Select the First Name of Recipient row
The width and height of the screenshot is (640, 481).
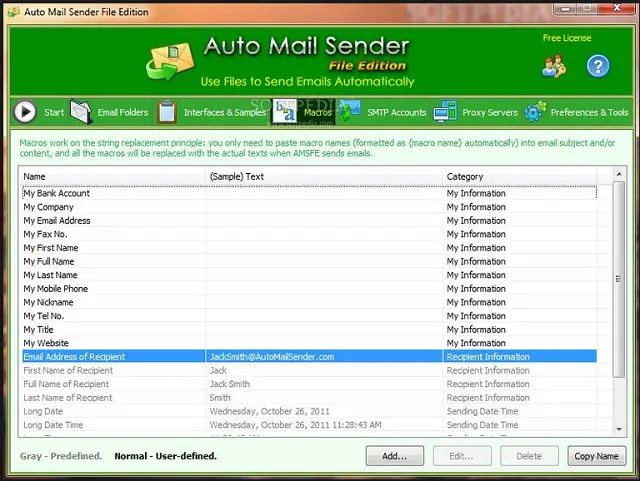[309, 370]
